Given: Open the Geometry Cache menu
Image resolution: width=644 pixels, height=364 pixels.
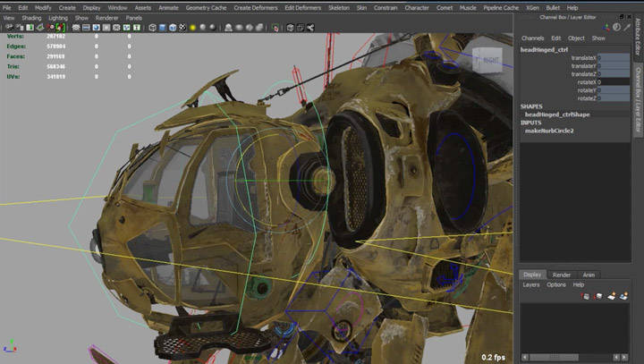Looking at the screenshot, I should point(206,8).
